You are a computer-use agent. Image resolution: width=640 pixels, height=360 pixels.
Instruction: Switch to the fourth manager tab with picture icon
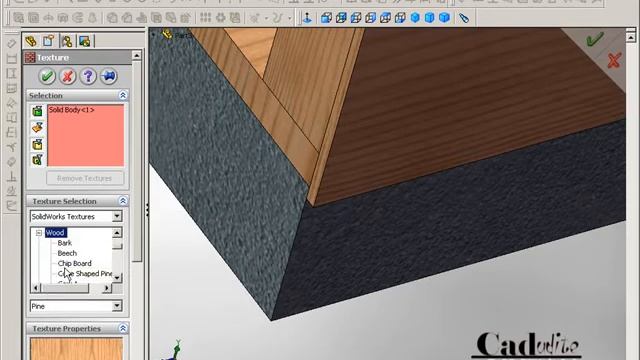click(x=84, y=41)
